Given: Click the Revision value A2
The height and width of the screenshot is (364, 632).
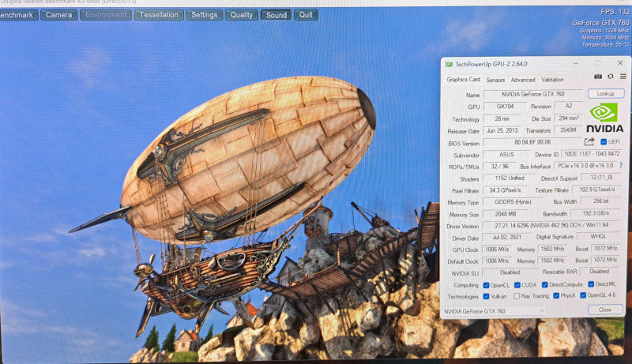Looking at the screenshot, I should click(x=568, y=106).
